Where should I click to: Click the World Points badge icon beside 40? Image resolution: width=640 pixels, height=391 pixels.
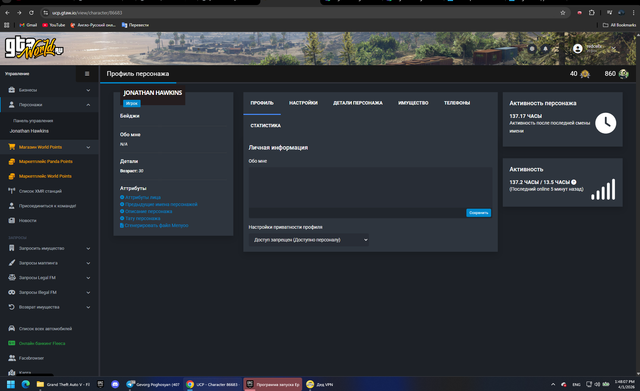(x=585, y=74)
